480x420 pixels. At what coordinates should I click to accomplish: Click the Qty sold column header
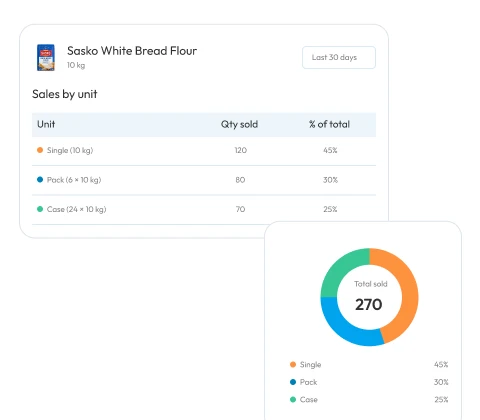[239, 124]
